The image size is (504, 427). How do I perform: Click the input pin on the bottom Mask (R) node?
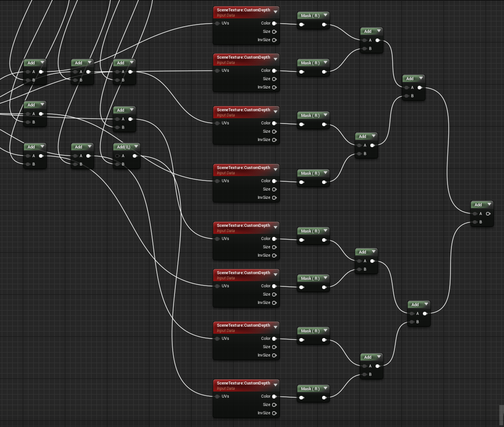(x=302, y=398)
